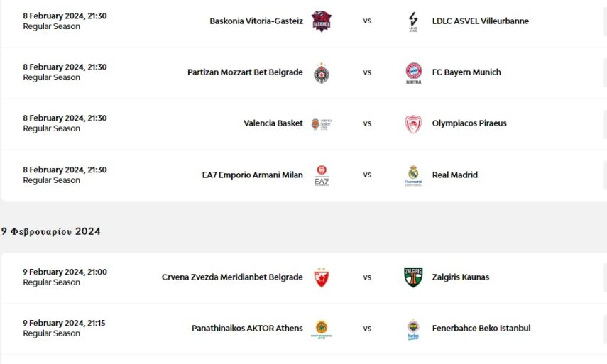Click the FC Bayern Munich logo
This screenshot has width=607, height=364.
(x=413, y=72)
